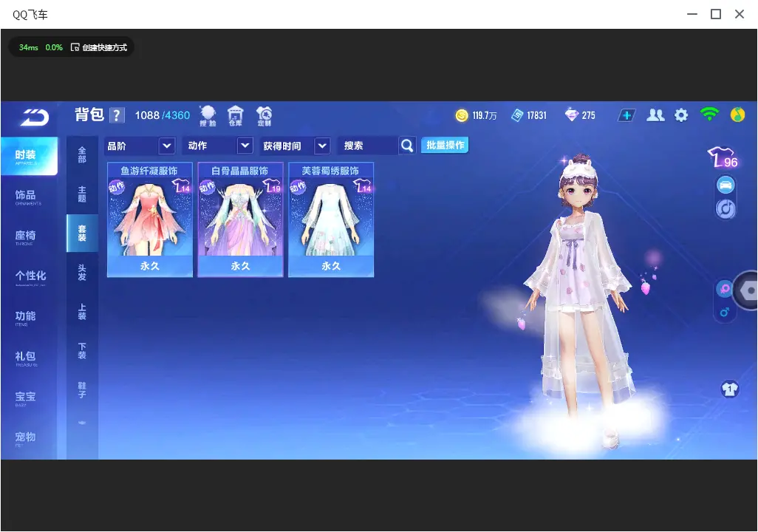Screen dimensions: 758x532
Task: Switch to the 下装 sub-tab
Action: pos(82,351)
